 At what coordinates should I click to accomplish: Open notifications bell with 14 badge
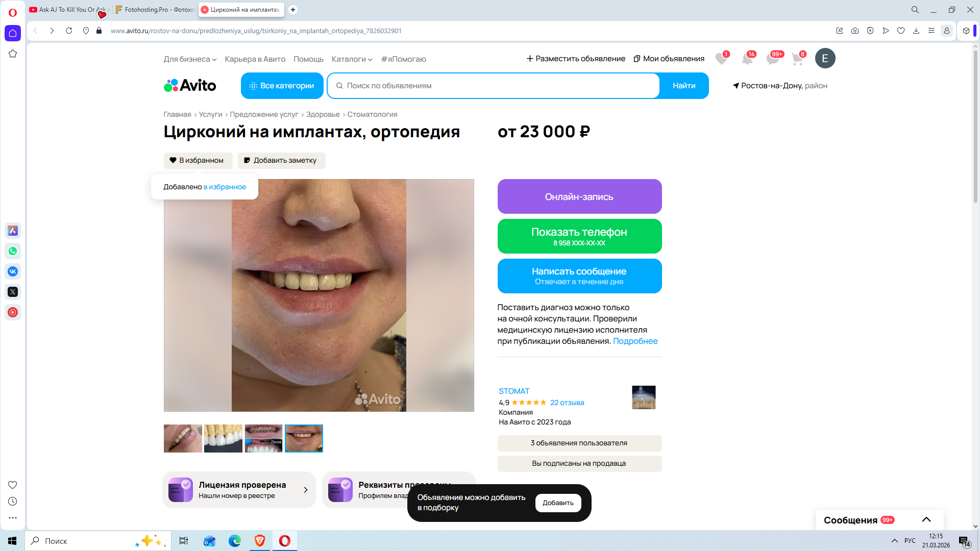(x=747, y=59)
